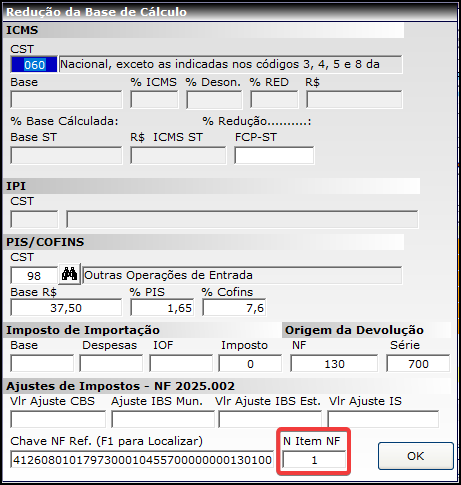The image size is (461, 485).
Task: Focus the R$ ICMS ST field
Action: [178, 155]
